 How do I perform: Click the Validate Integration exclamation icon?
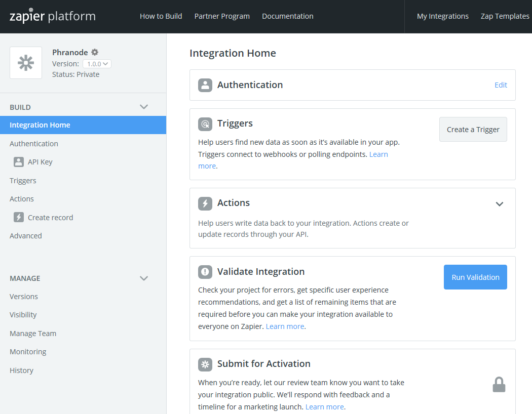point(205,272)
